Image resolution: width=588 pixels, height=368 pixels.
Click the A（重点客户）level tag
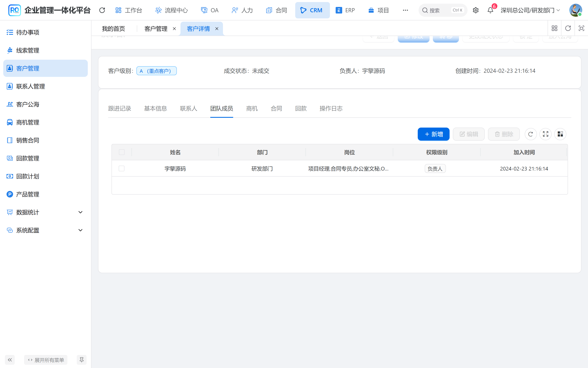156,71
